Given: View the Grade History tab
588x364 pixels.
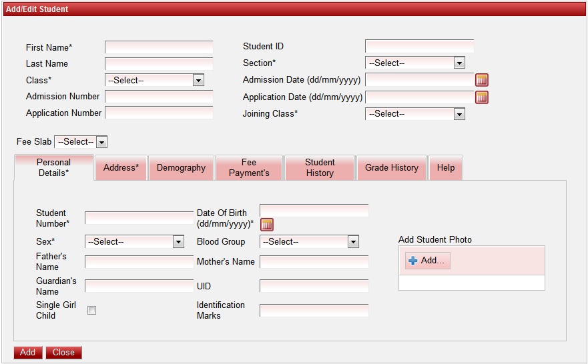Looking at the screenshot, I should click(x=391, y=168).
